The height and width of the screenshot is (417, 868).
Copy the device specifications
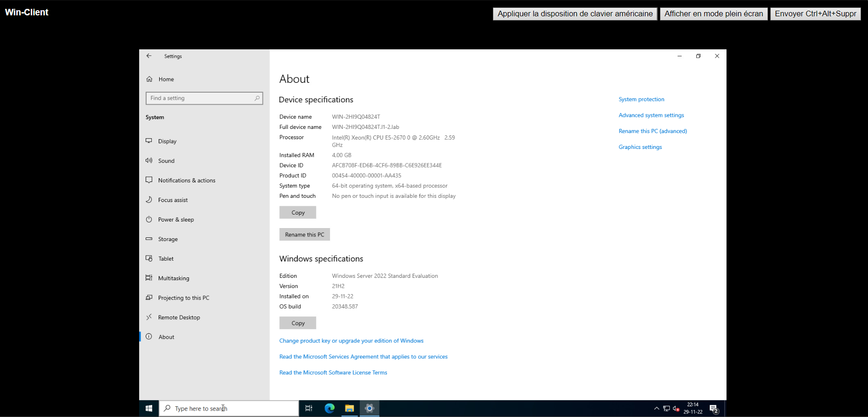(x=298, y=212)
